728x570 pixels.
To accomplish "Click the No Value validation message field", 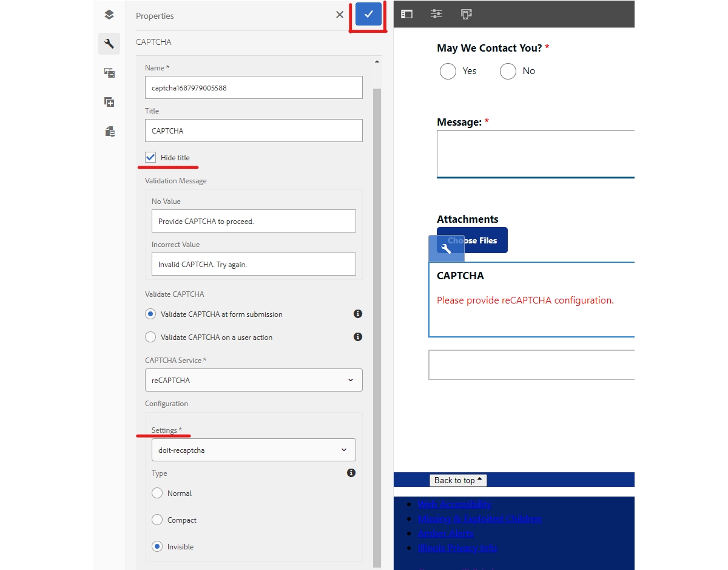I will pyautogui.click(x=254, y=221).
